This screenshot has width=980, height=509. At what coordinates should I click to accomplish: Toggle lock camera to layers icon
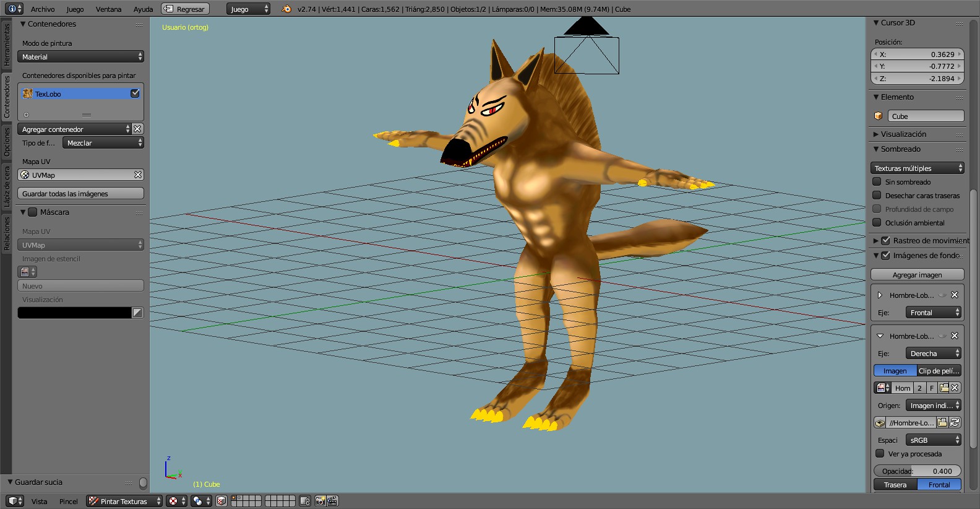pyautogui.click(x=304, y=501)
